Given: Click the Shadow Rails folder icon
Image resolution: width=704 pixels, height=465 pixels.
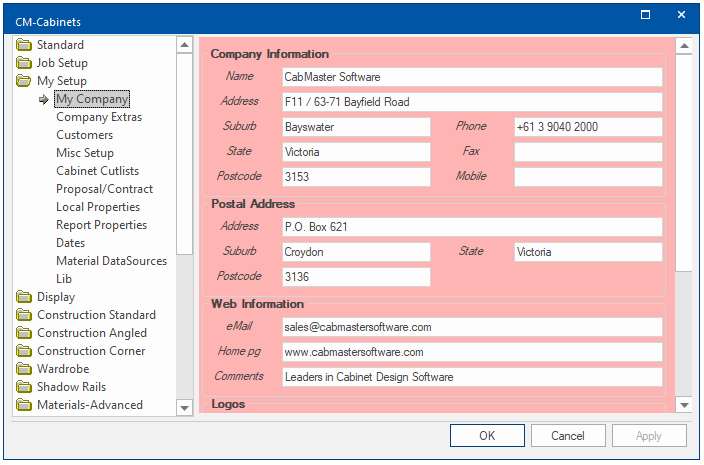Looking at the screenshot, I should 24,386.
